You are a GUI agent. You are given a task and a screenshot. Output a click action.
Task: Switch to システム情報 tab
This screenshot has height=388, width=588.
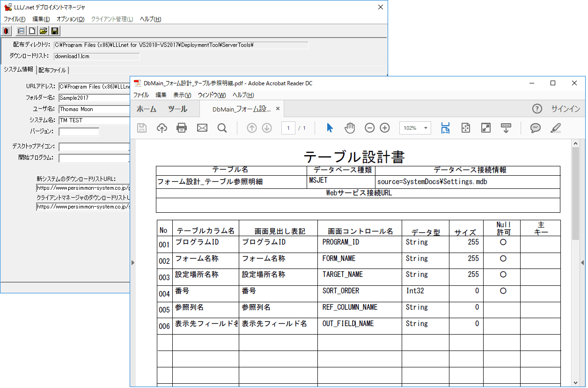pyautogui.click(x=18, y=69)
